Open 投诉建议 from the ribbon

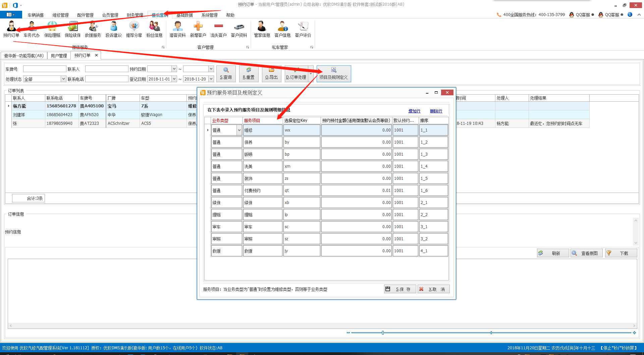pos(113,29)
